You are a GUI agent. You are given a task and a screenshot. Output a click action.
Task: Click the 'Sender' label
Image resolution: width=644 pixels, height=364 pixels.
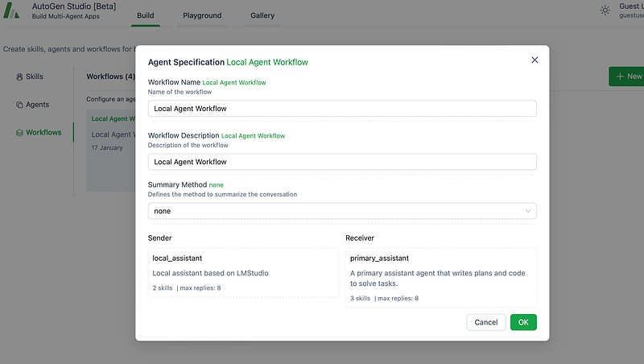pyautogui.click(x=159, y=238)
